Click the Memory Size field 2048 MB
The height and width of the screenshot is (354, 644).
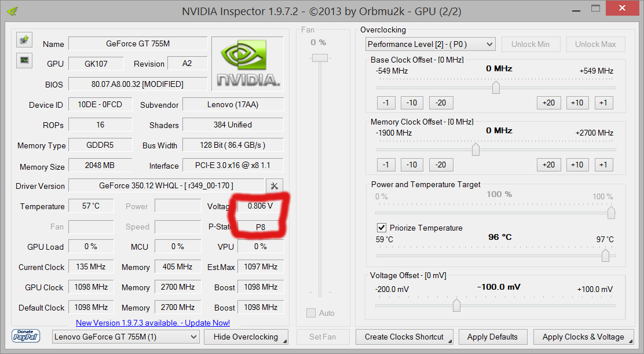pyautogui.click(x=100, y=166)
